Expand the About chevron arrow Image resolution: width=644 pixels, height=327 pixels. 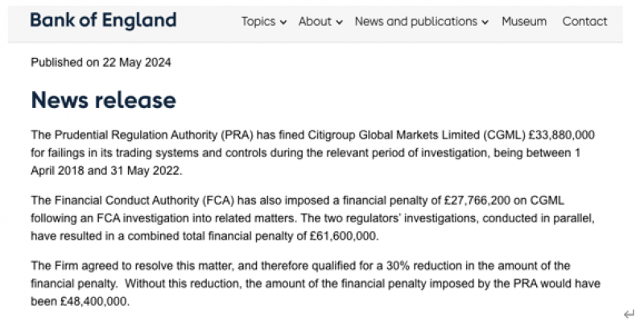coord(339,23)
